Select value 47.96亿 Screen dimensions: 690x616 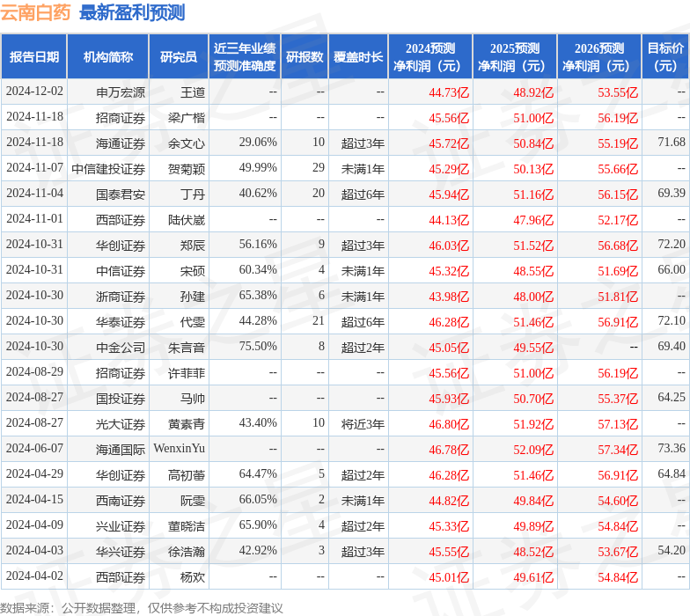click(x=533, y=220)
